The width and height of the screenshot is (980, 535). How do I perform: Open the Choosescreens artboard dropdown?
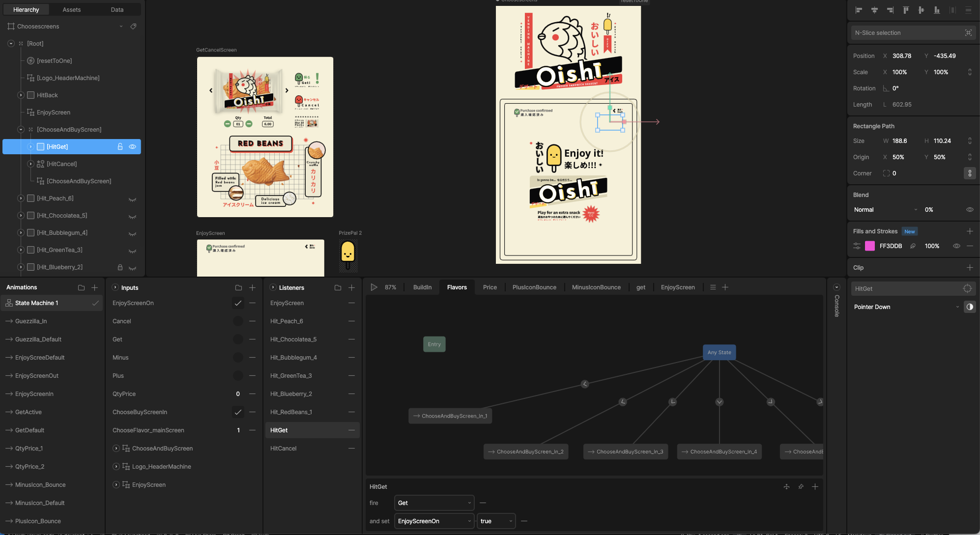pos(121,26)
